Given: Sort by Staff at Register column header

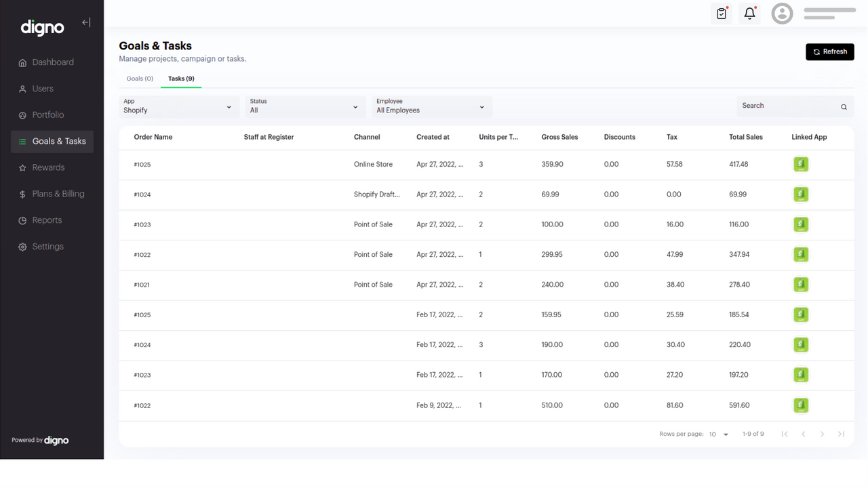Looking at the screenshot, I should coord(269,137).
